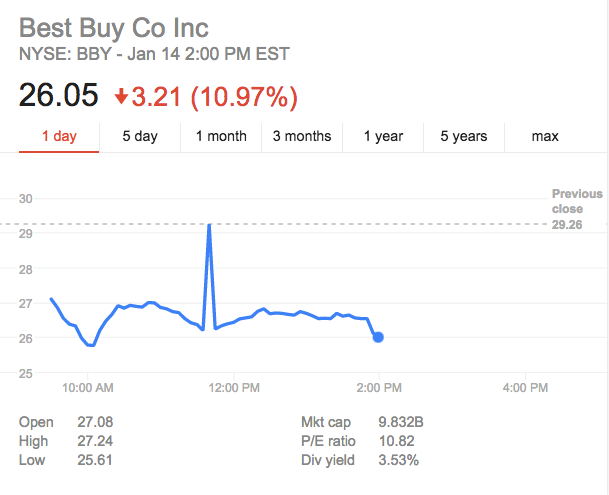Click the price spike peak on chart
The height and width of the screenshot is (495, 609).
tap(209, 225)
